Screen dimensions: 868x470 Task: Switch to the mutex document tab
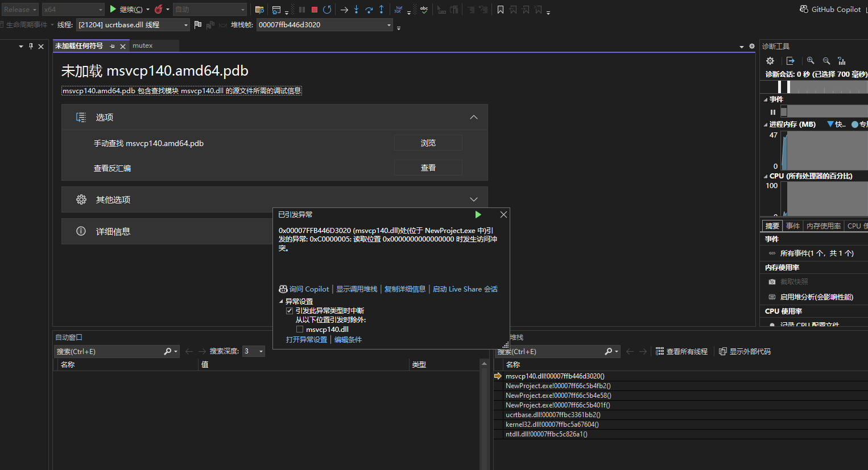[x=143, y=45]
